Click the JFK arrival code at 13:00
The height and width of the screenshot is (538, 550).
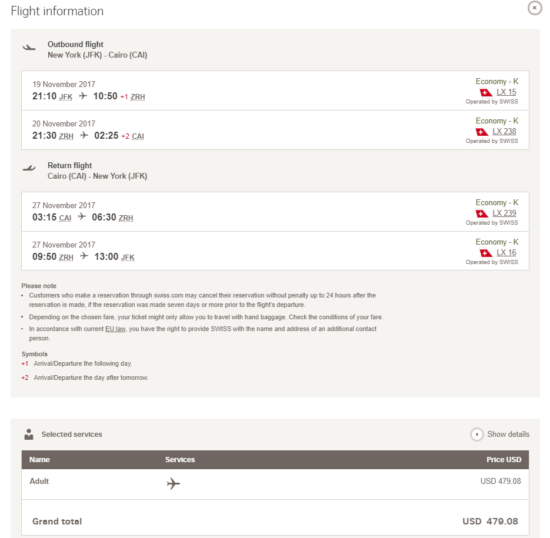128,257
